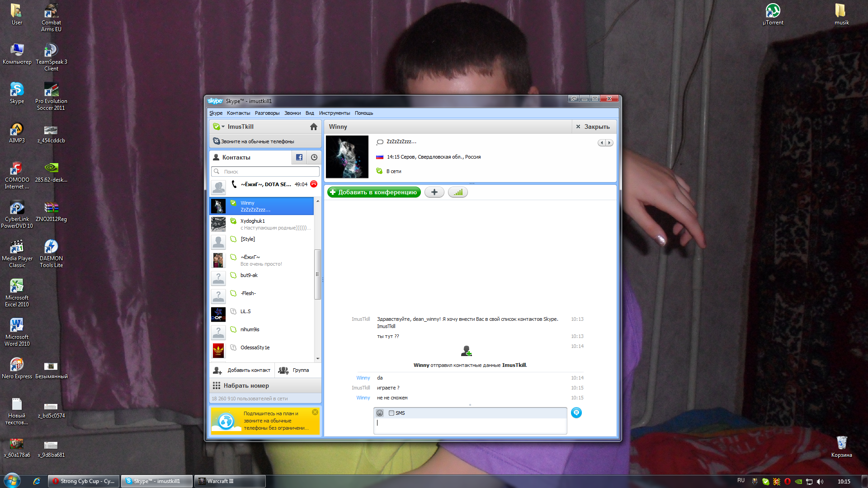Open the Контакты menu
The width and height of the screenshot is (868, 488).
coord(238,113)
